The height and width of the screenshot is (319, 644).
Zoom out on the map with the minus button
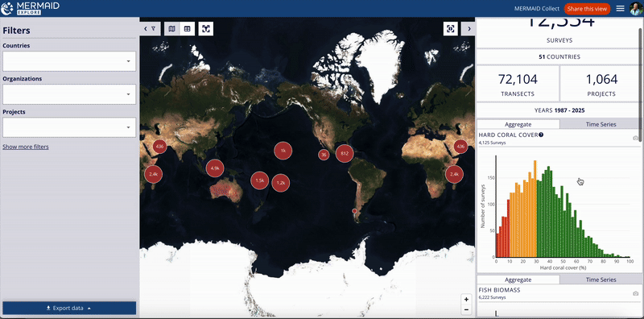click(466, 309)
